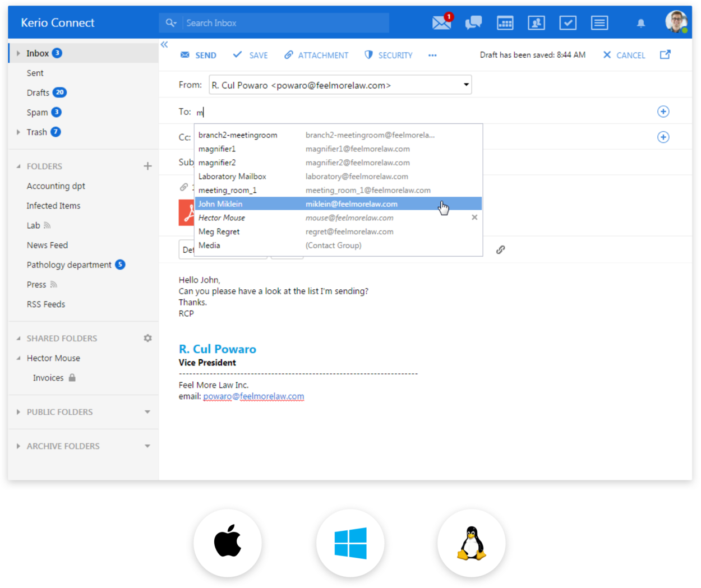Click the notification bell icon
The image size is (701, 588).
coord(641,23)
